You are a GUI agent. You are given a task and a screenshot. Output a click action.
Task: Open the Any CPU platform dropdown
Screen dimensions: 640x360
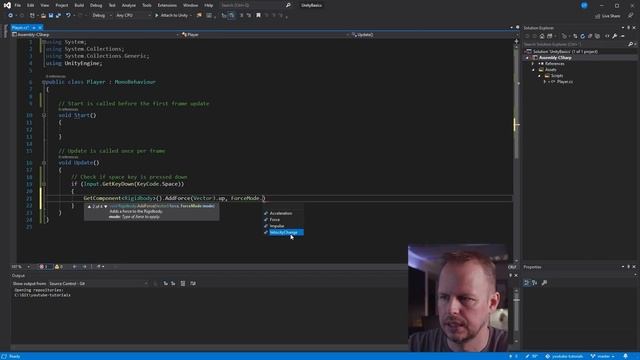tap(133, 16)
